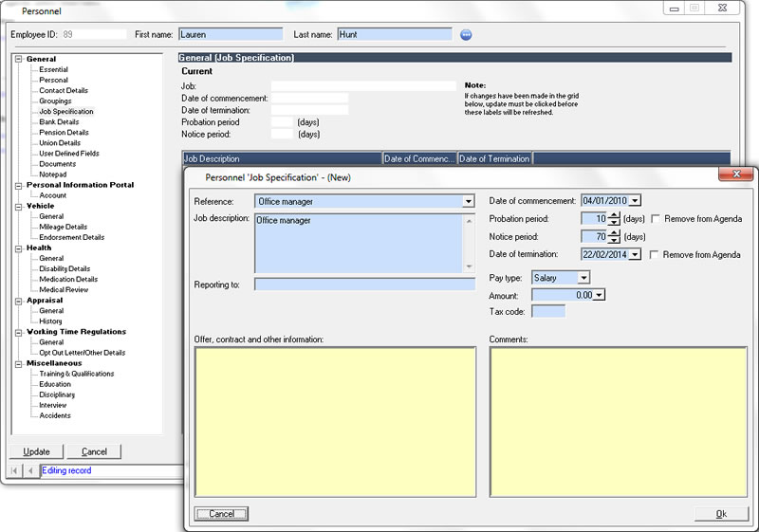
Task: Open the Amount dropdown arrow
Action: coord(599,295)
